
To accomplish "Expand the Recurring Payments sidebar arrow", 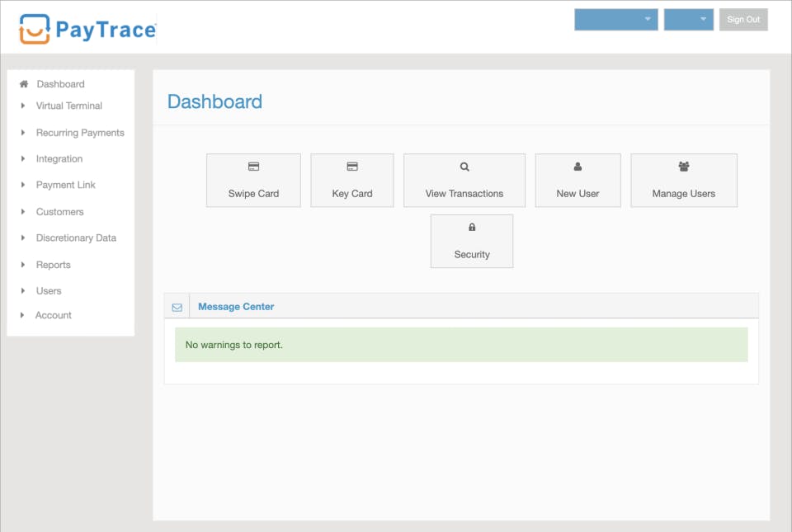I will click(24, 133).
